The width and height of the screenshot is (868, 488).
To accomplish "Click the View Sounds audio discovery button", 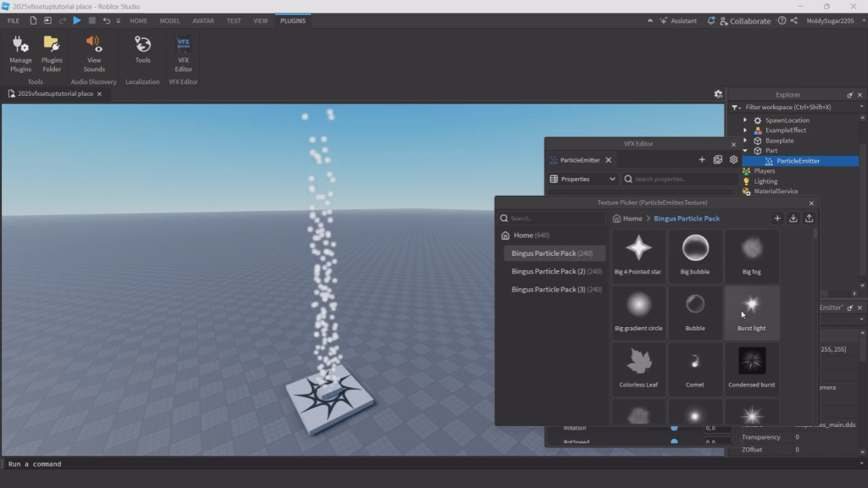I will [x=93, y=54].
